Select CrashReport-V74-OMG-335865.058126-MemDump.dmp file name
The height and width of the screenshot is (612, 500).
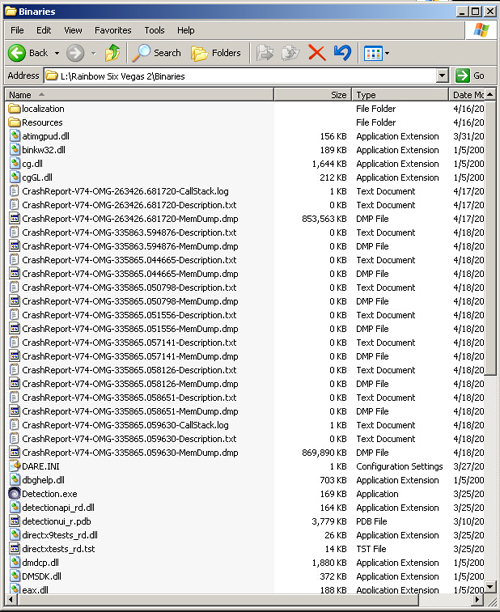pos(130,384)
